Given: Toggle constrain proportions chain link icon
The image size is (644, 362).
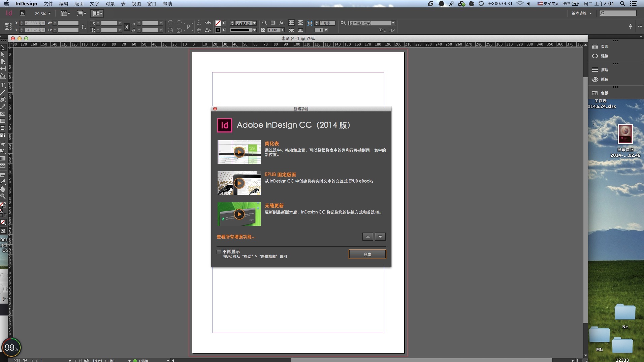Looking at the screenshot, I should click(127, 27).
